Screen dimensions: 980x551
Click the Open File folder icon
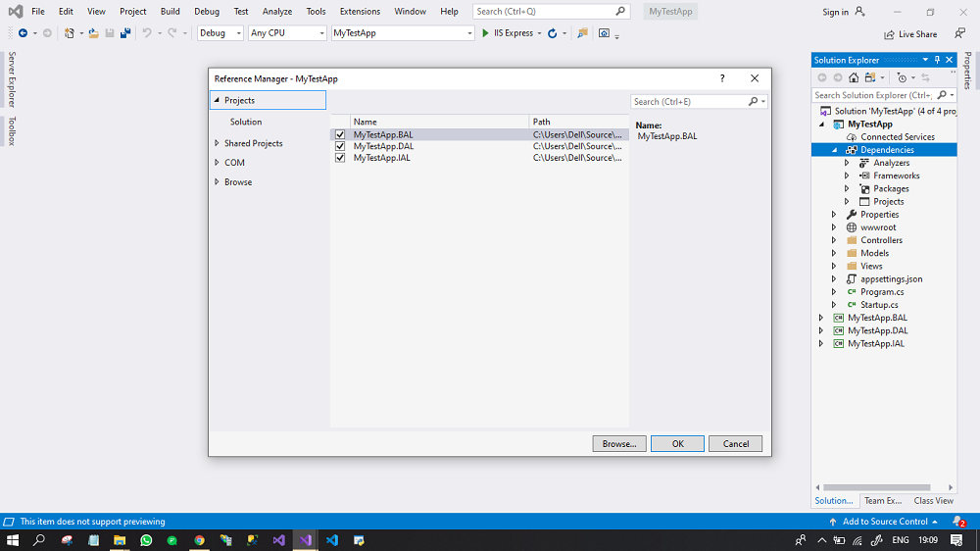[x=93, y=33]
